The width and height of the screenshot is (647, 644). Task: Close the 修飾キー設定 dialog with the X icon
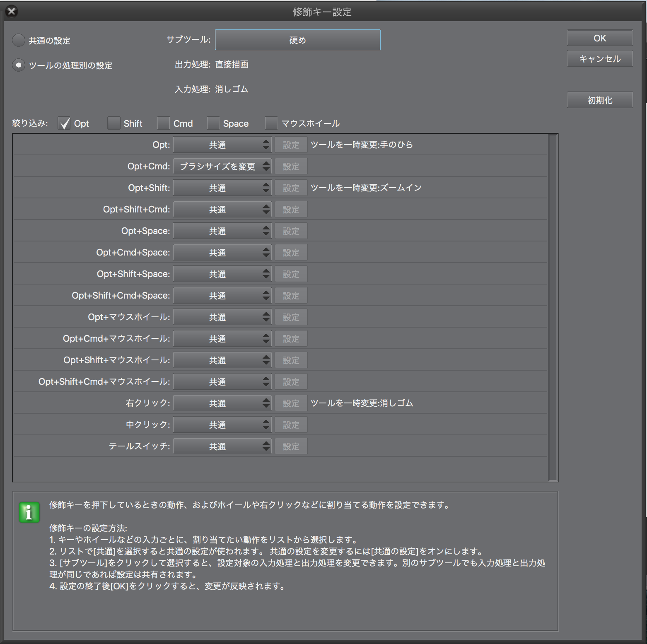click(x=12, y=11)
